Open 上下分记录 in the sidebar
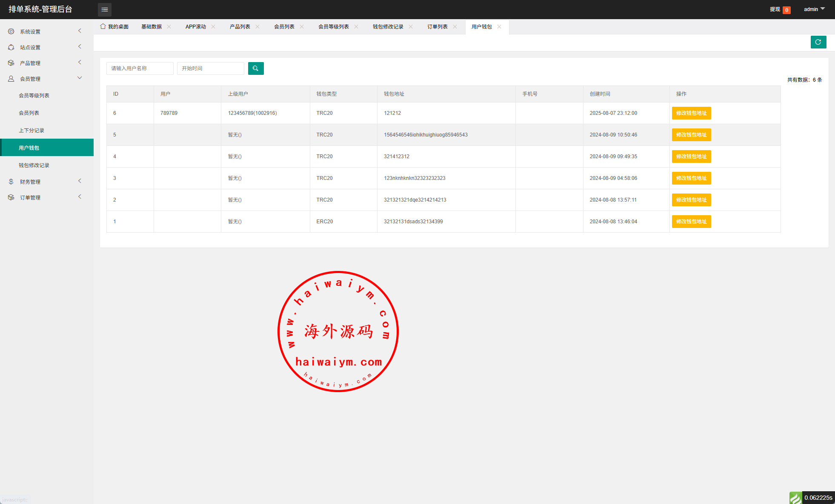 pos(31,131)
